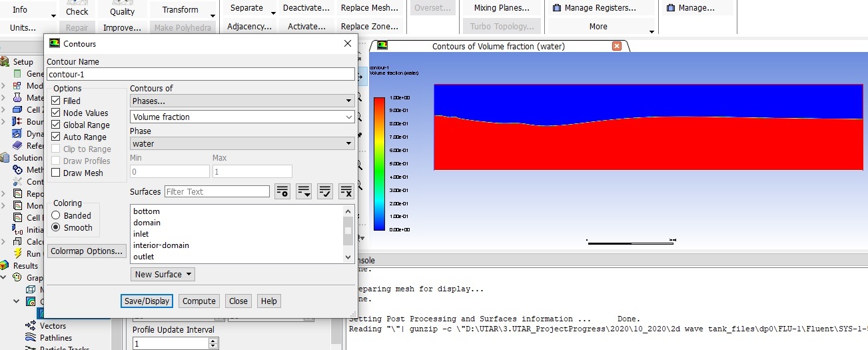The image size is (868, 350).
Task: Open Colormap Options
Action: pos(87,251)
